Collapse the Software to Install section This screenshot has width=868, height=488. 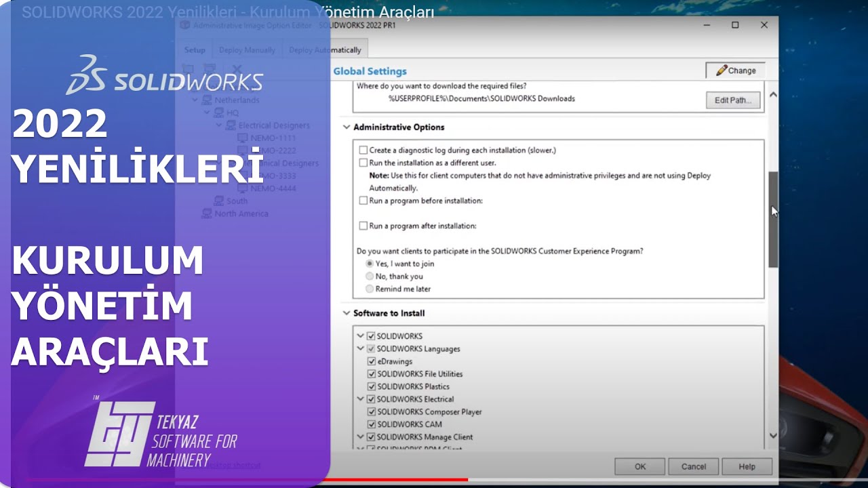347,313
